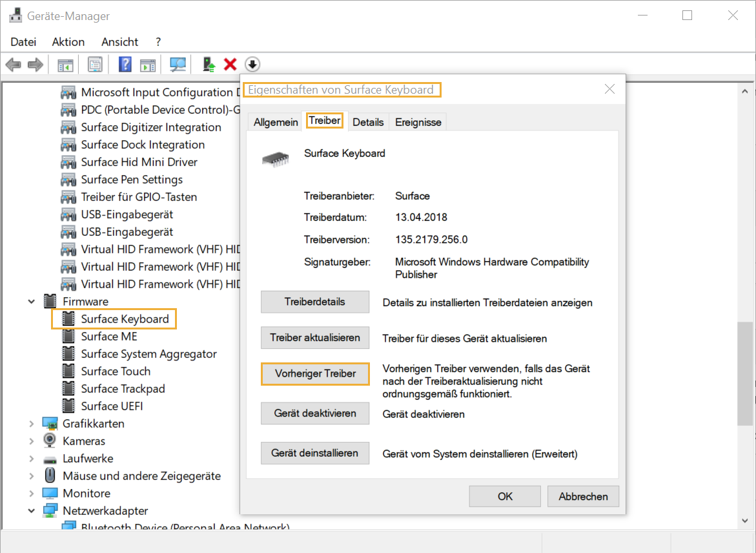Select the Surface Keyboard chip icon
Image resolution: width=756 pixels, height=553 pixels.
[68, 318]
